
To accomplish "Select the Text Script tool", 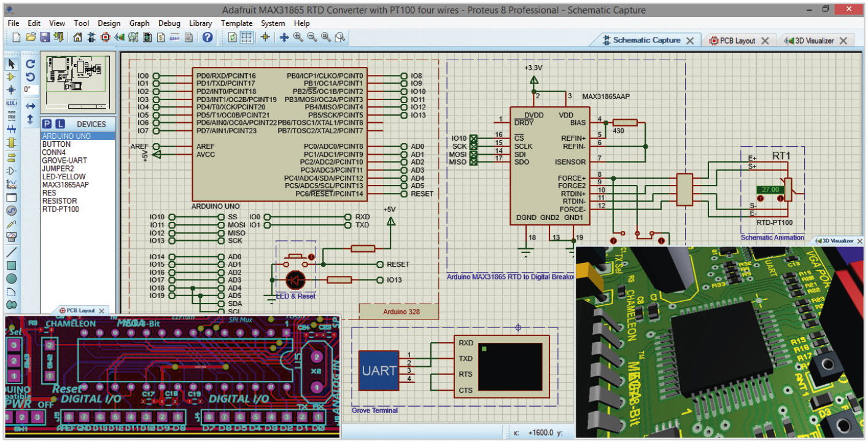I will [x=11, y=116].
